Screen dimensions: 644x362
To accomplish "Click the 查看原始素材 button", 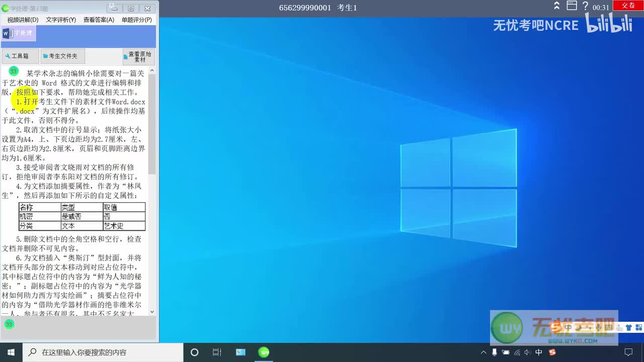I will 138,56.
